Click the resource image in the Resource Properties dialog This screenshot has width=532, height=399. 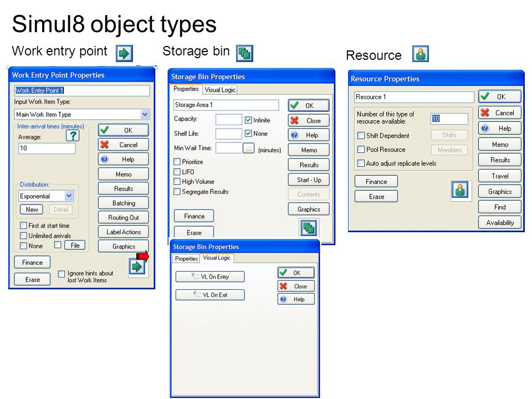click(461, 190)
